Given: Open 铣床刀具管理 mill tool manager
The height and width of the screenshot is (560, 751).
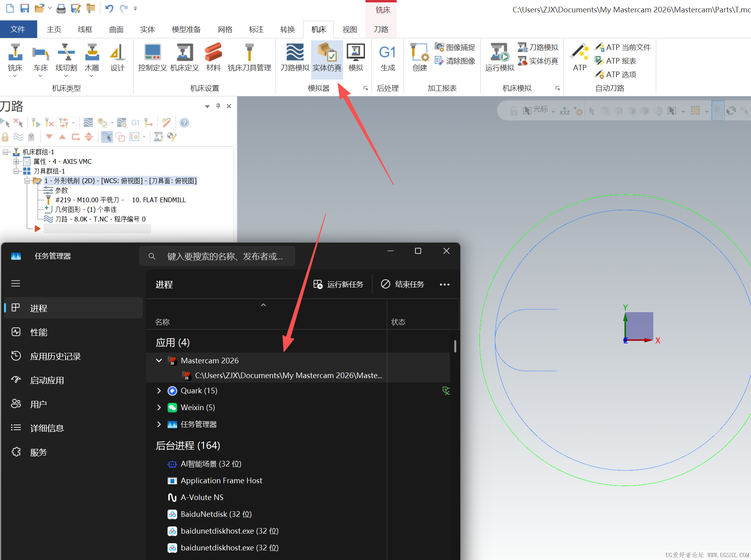Looking at the screenshot, I should [x=249, y=58].
